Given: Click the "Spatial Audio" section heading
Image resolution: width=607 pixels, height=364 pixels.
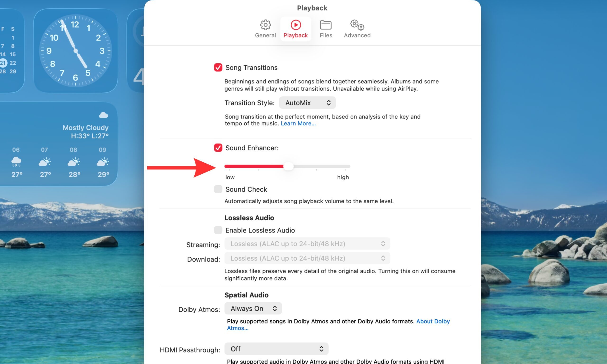Looking at the screenshot, I should [x=246, y=295].
